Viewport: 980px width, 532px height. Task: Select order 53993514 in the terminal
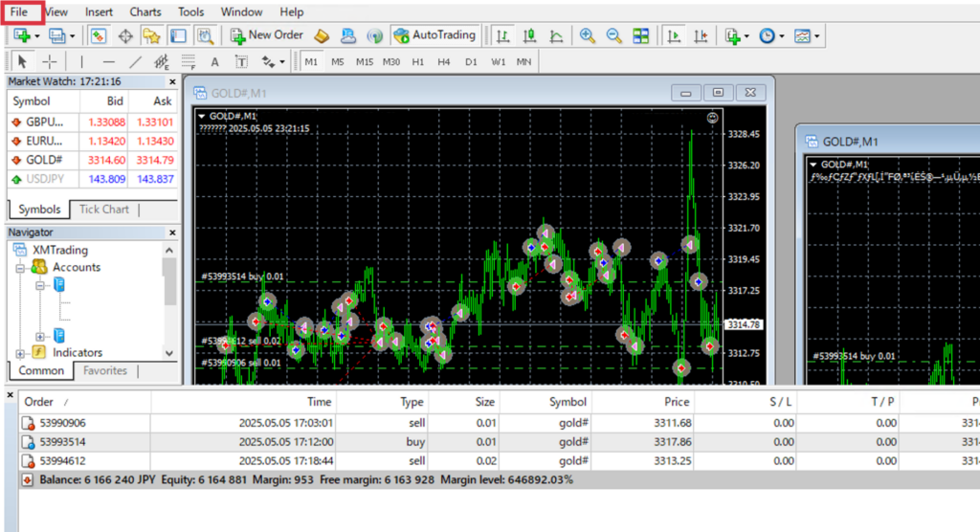point(498,442)
